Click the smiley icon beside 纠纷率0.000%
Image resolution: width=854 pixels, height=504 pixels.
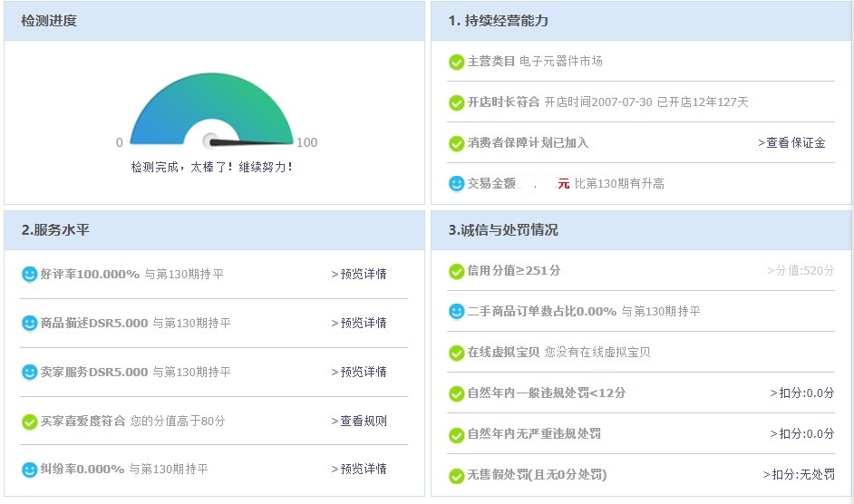[x=30, y=469]
